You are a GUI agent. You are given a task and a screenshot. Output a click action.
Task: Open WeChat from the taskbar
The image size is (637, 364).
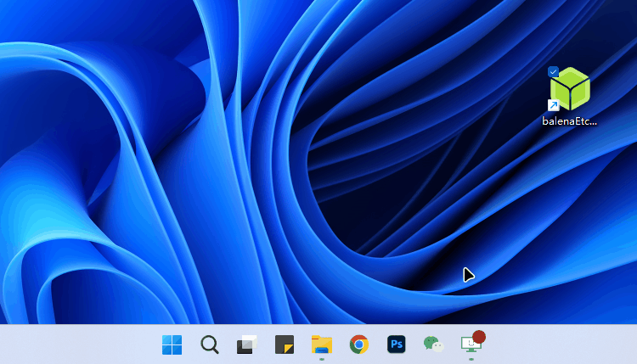(x=433, y=344)
